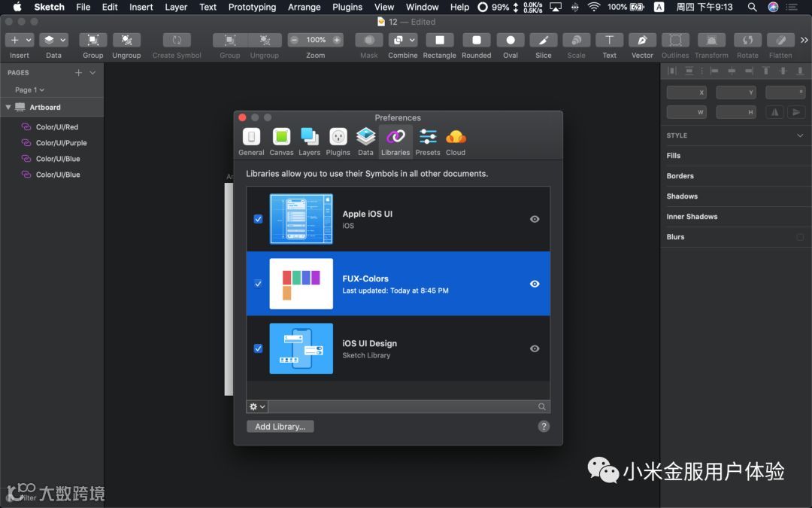
Task: Open the Plugins menu in menu bar
Action: pyautogui.click(x=347, y=7)
